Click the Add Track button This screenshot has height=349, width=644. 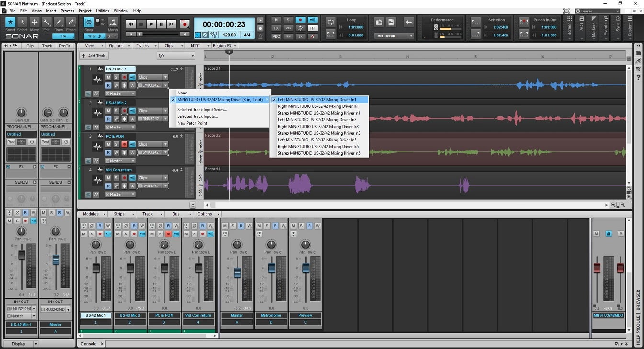pyautogui.click(x=93, y=56)
